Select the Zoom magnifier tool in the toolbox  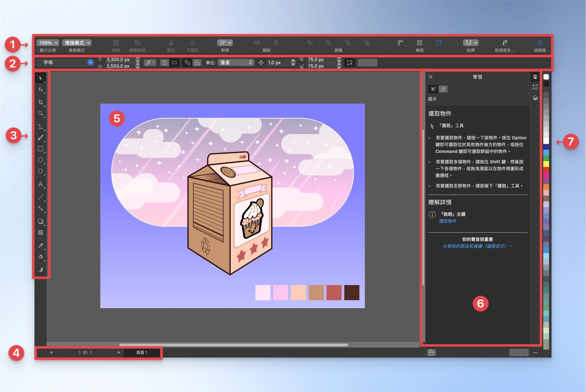pos(41,114)
